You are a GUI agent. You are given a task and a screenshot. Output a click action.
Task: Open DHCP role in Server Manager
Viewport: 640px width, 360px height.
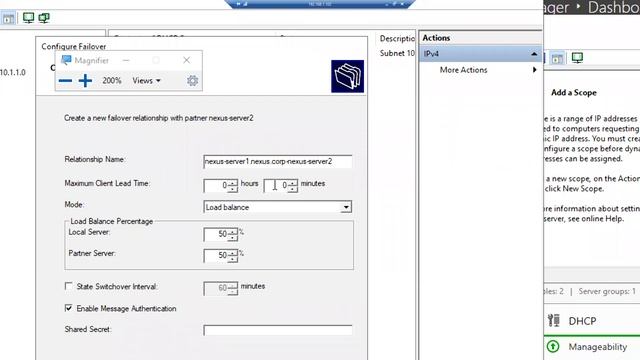pos(582,321)
